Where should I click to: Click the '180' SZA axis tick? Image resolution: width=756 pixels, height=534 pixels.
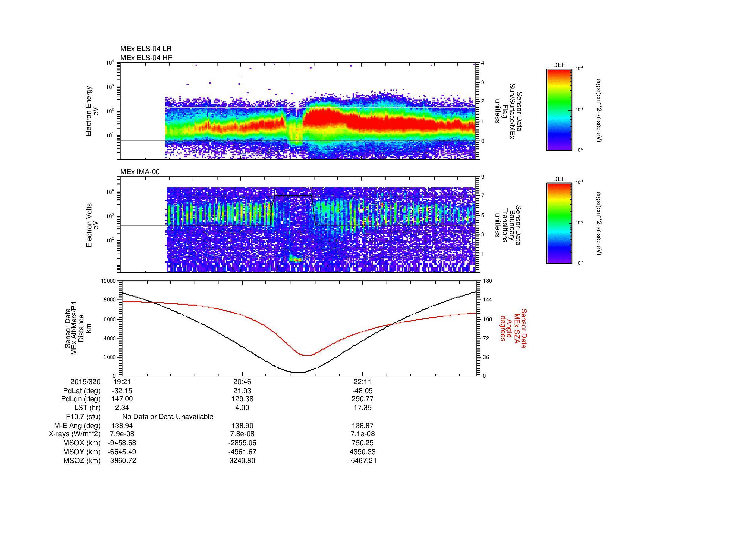pyautogui.click(x=487, y=281)
